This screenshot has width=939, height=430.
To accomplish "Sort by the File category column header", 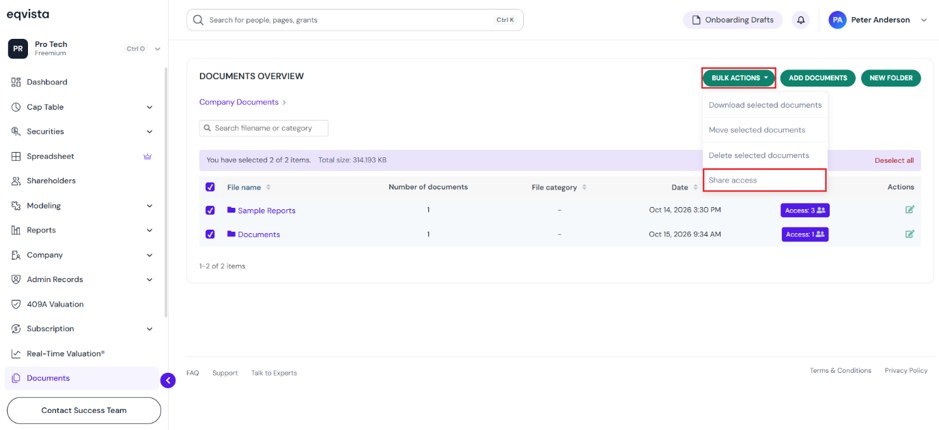I will (x=559, y=187).
